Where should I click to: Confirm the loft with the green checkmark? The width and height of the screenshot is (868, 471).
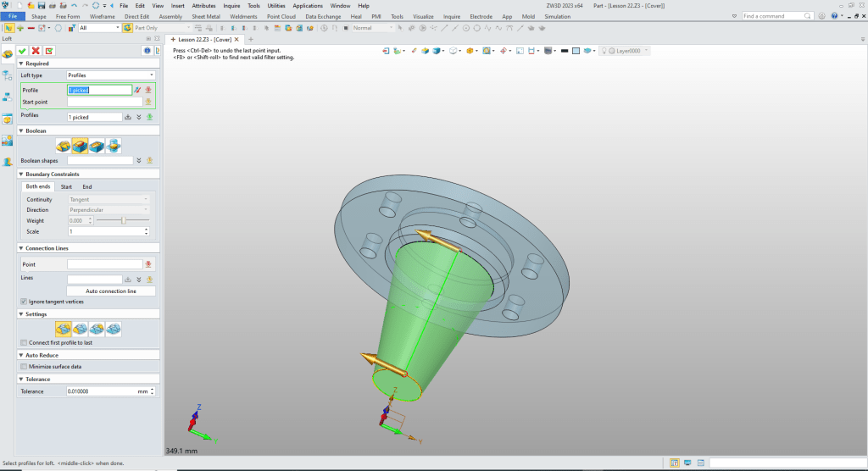coord(23,51)
